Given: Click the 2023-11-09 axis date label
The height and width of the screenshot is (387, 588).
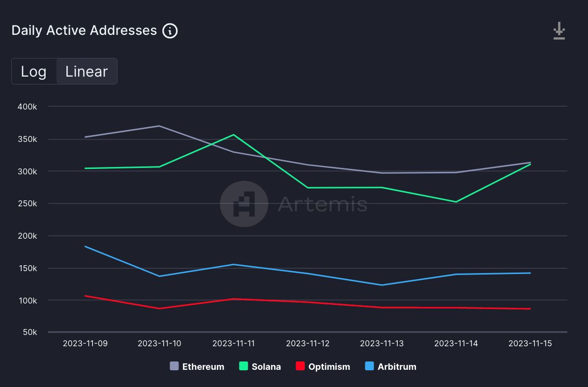Looking at the screenshot, I should [x=85, y=344].
